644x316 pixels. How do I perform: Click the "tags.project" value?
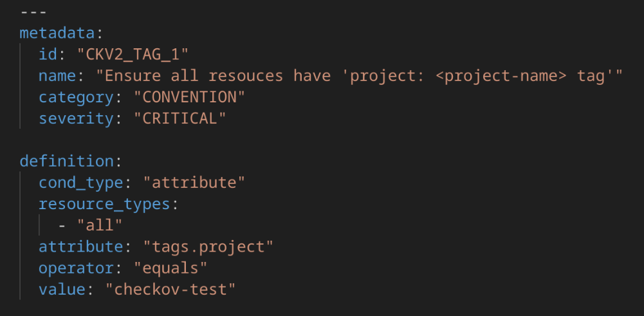[x=208, y=246]
